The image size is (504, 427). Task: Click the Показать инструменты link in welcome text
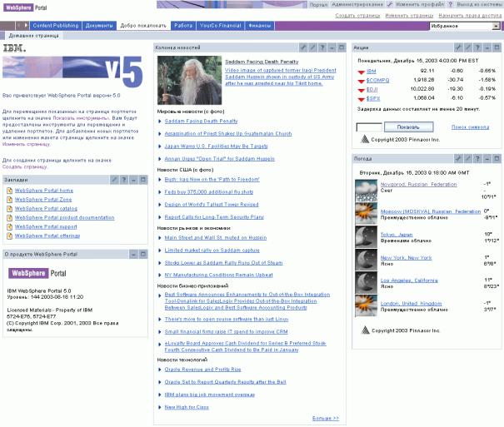[81, 118]
